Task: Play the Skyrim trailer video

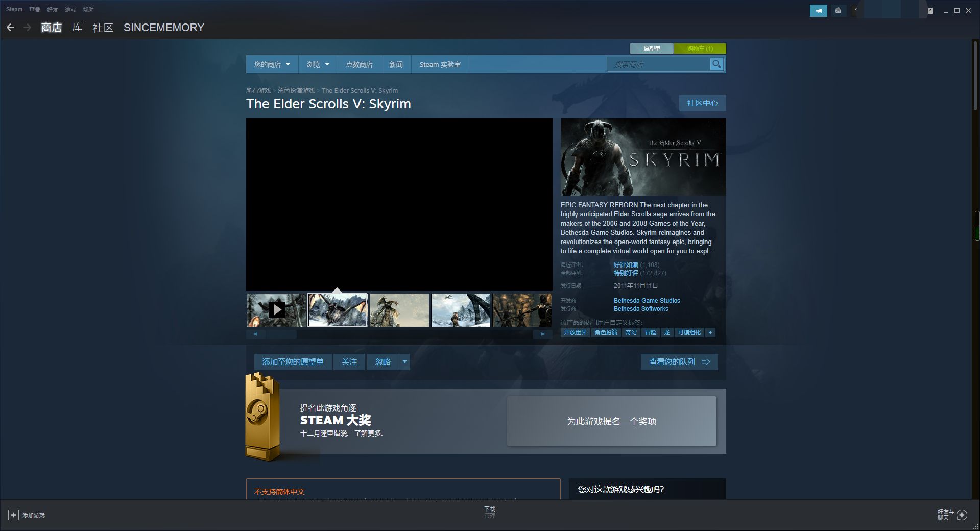Action: 277,309
